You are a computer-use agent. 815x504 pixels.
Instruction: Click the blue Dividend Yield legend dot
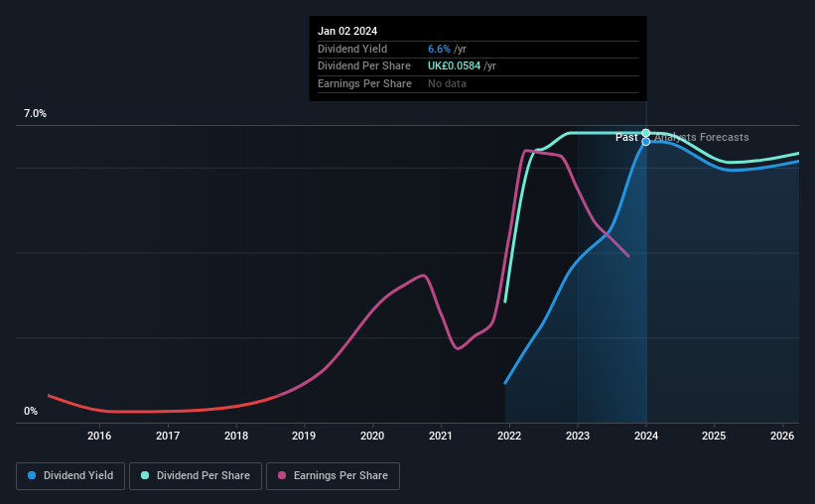pos(32,475)
